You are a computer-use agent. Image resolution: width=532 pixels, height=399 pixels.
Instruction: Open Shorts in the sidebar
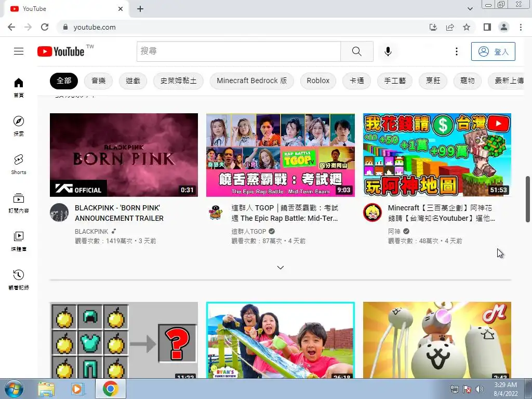point(19,164)
